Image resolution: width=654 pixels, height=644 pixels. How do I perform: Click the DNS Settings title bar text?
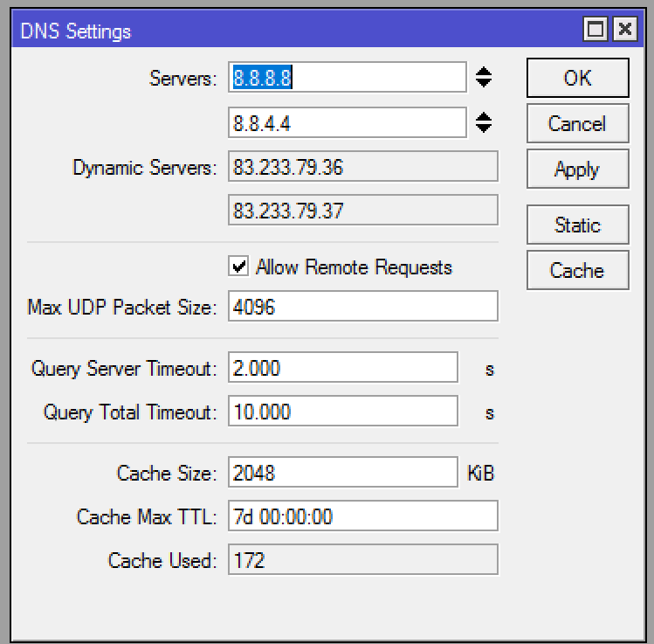point(75,31)
